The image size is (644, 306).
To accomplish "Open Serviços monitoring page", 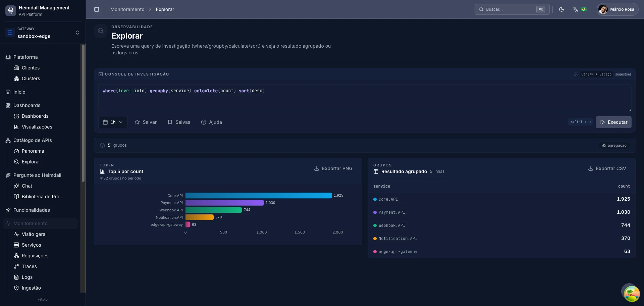I will [x=31, y=245].
